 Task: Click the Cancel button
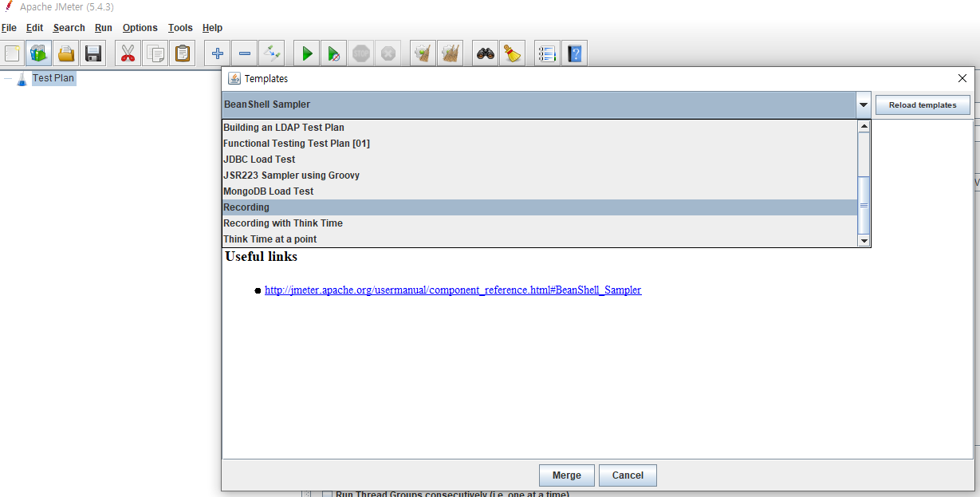click(x=628, y=475)
